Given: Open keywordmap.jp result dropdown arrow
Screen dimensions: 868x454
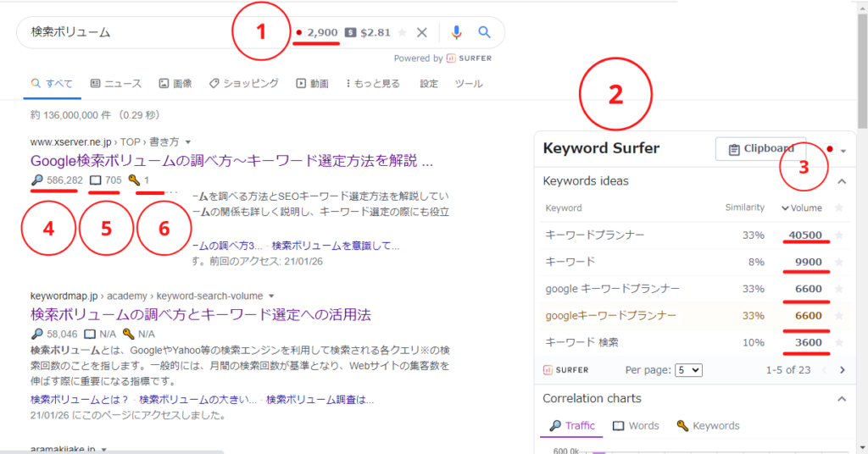Looking at the screenshot, I should 271,296.
